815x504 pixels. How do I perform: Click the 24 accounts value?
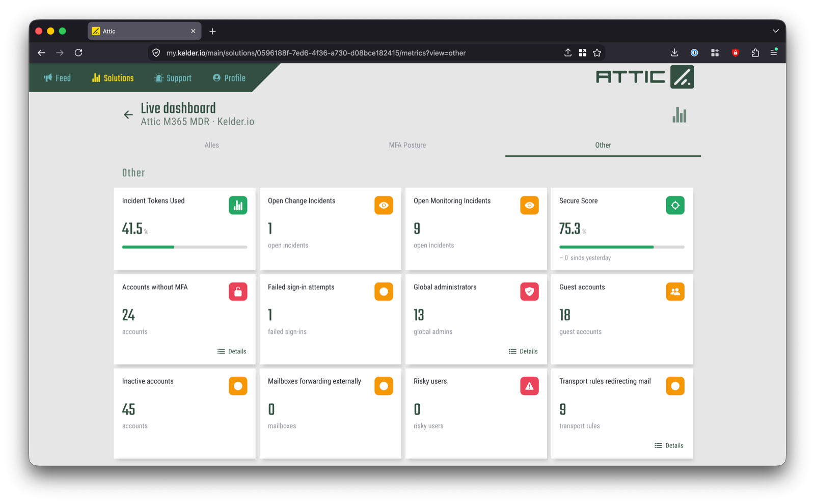point(128,315)
